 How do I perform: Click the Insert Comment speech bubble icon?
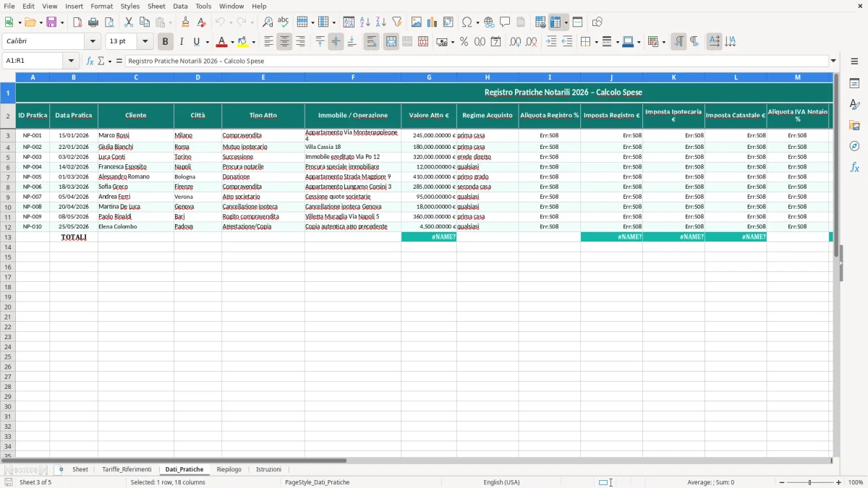pyautogui.click(x=505, y=22)
